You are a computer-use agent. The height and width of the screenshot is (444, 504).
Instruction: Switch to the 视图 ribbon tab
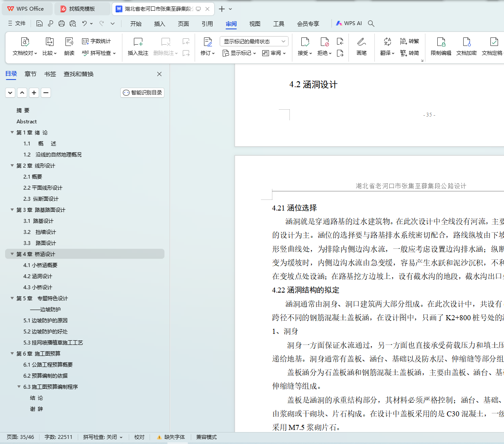255,24
